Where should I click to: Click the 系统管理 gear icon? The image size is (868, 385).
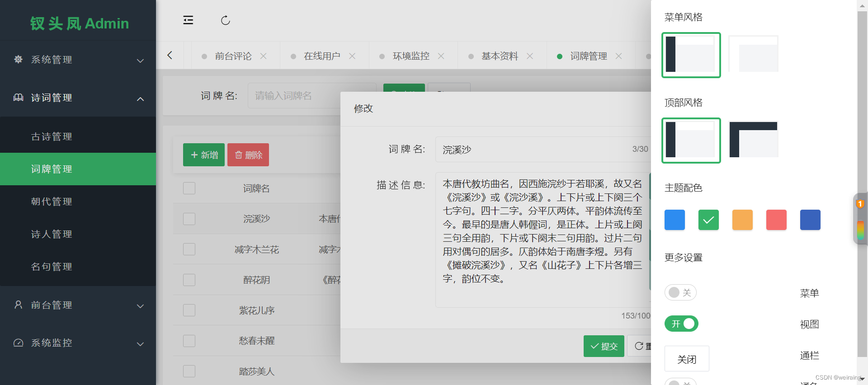[x=18, y=59]
